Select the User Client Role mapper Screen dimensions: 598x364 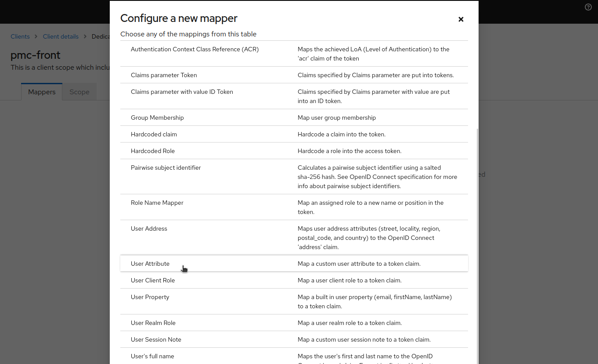(x=153, y=280)
